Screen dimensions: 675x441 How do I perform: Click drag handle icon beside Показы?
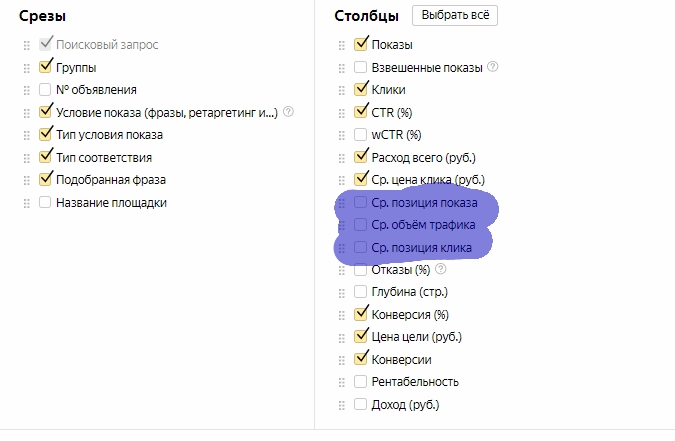point(342,45)
